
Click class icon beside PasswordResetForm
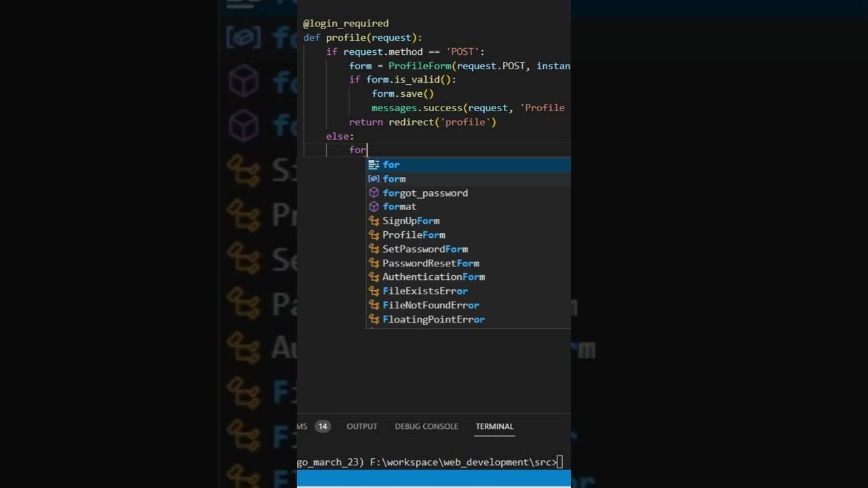click(x=374, y=263)
